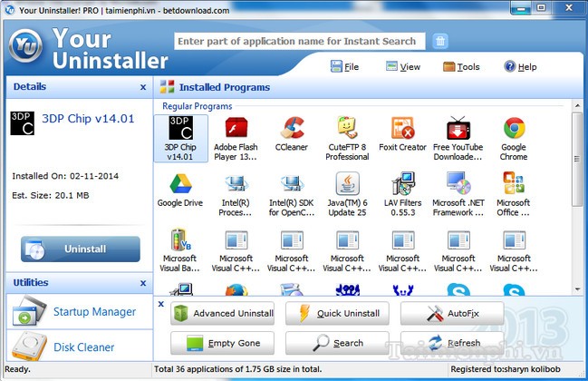Click the Est. Size: 20.1 MB text
Viewport: 588px width, 381px height.
(51, 195)
